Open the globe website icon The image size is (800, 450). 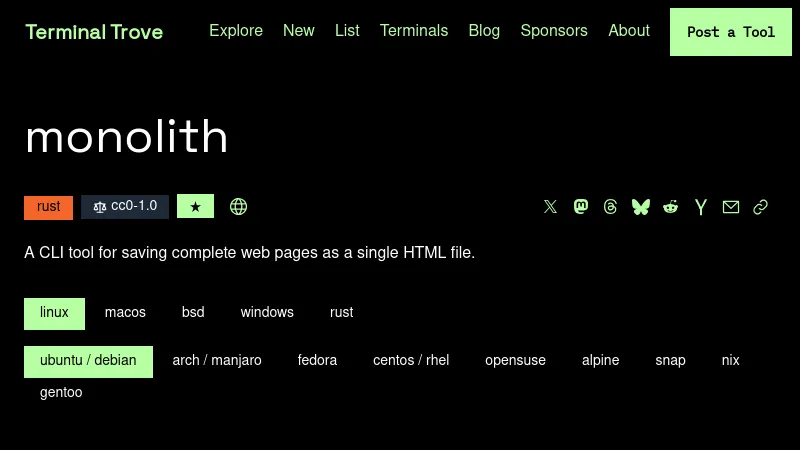[238, 207]
